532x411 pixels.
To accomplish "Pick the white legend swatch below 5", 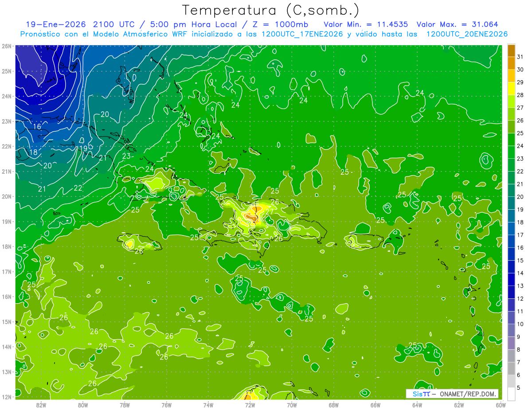I will 511,394.
